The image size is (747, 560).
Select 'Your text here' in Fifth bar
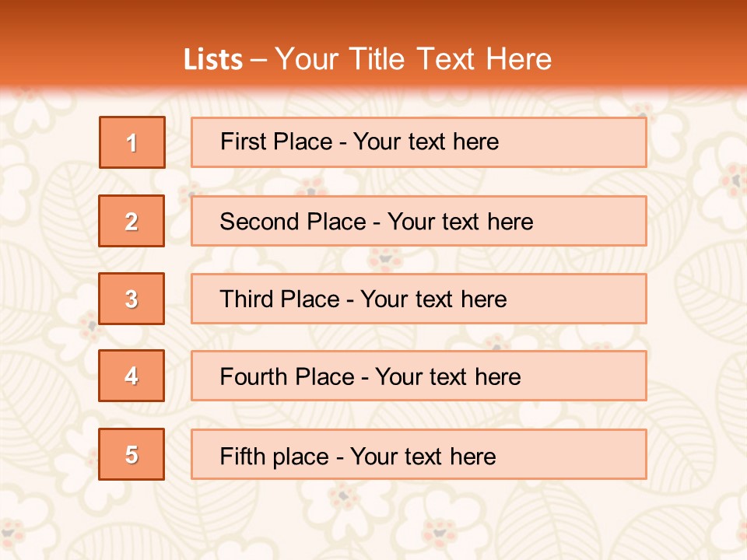(x=423, y=457)
